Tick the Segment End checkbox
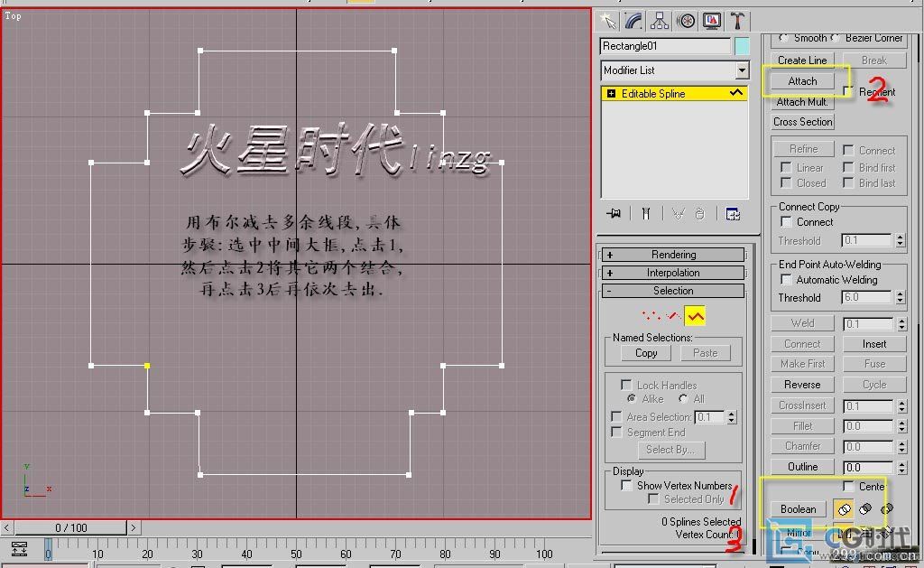Image resolution: width=924 pixels, height=568 pixels. [616, 432]
